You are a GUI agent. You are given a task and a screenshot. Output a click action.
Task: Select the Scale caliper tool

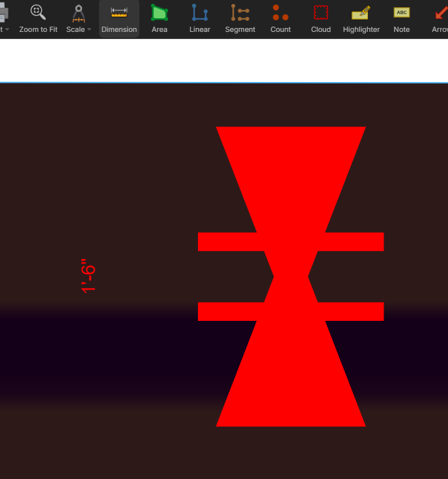pos(79,13)
